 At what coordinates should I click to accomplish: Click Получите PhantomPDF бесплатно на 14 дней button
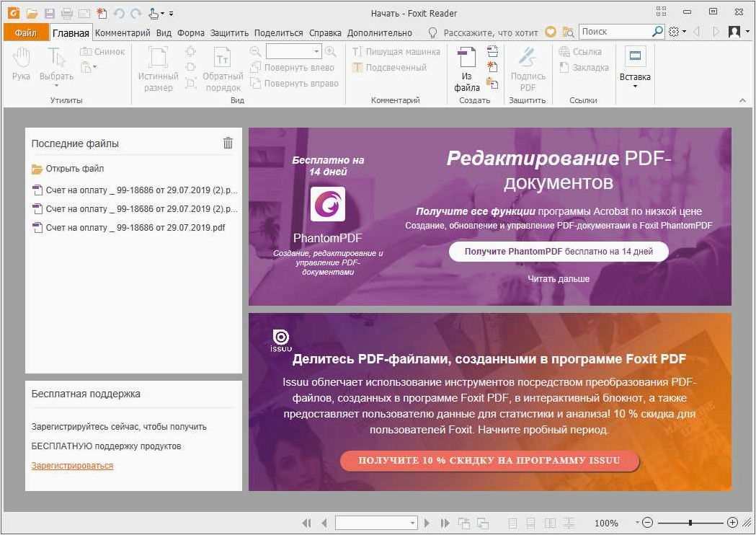tap(559, 252)
